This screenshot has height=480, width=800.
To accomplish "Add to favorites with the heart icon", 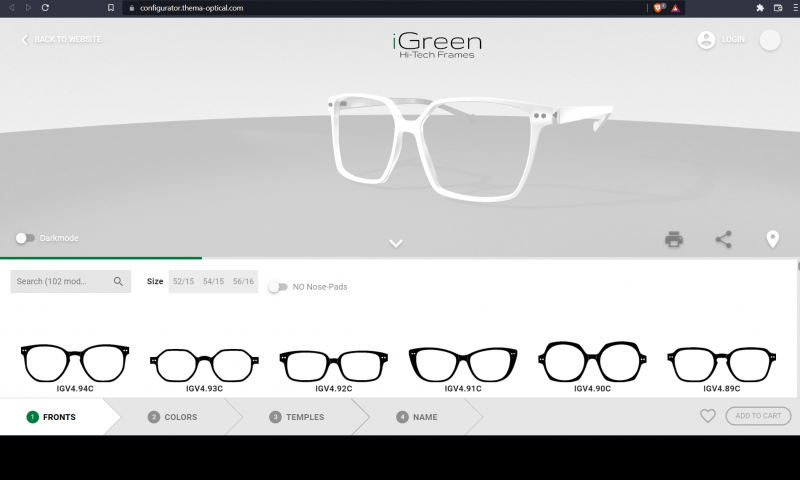I will [x=708, y=416].
